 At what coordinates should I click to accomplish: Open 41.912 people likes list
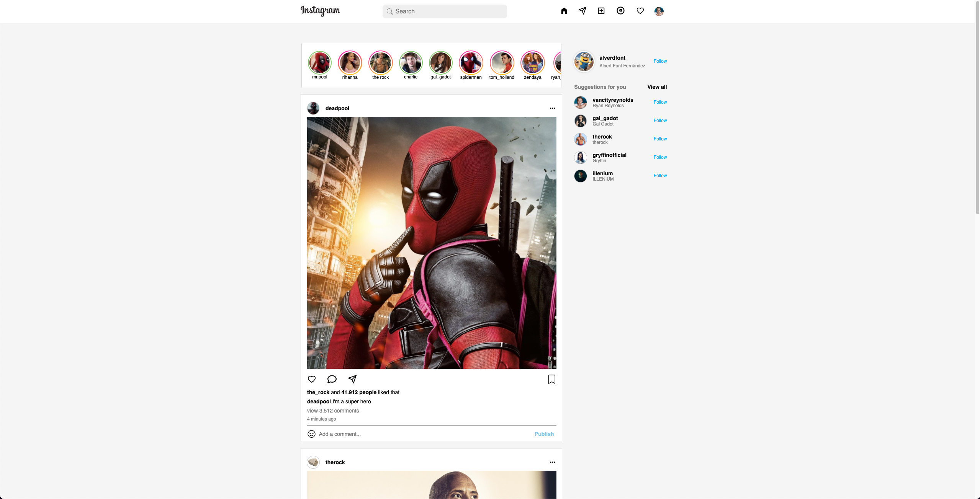tap(359, 392)
